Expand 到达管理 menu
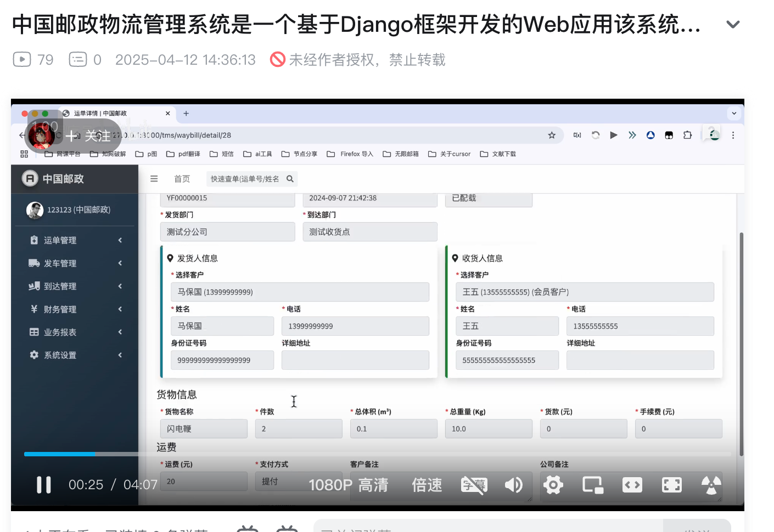774x532 pixels. point(75,286)
